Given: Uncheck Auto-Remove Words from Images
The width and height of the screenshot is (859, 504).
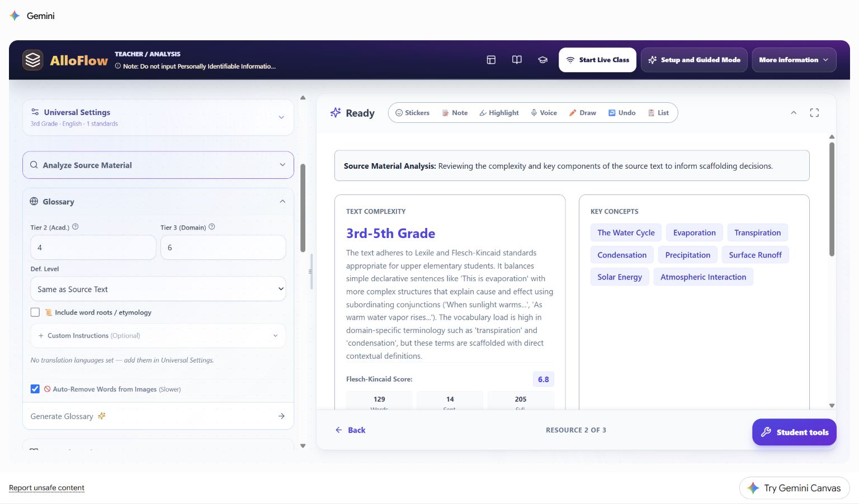Looking at the screenshot, I should [x=35, y=389].
